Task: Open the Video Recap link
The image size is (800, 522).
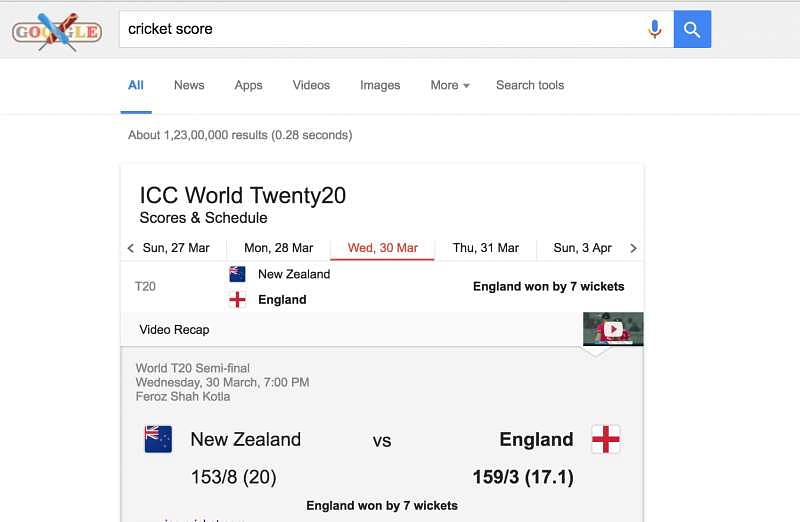Action: [x=175, y=329]
